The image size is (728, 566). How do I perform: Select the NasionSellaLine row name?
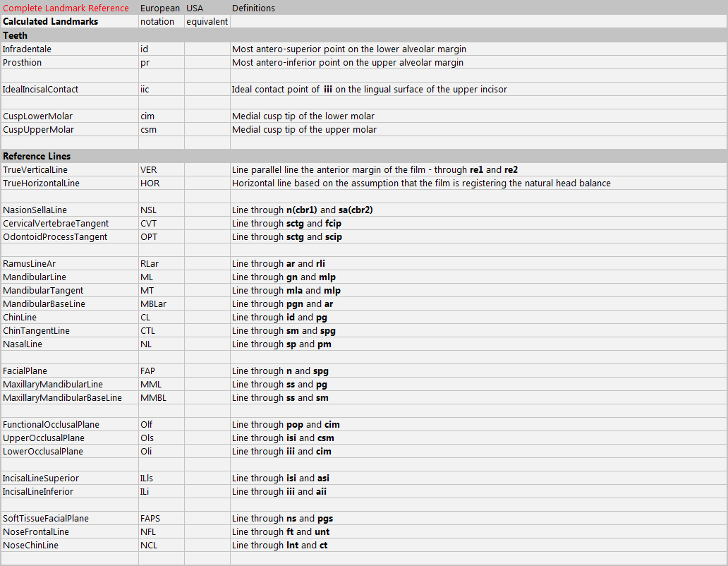pyautogui.click(x=35, y=210)
